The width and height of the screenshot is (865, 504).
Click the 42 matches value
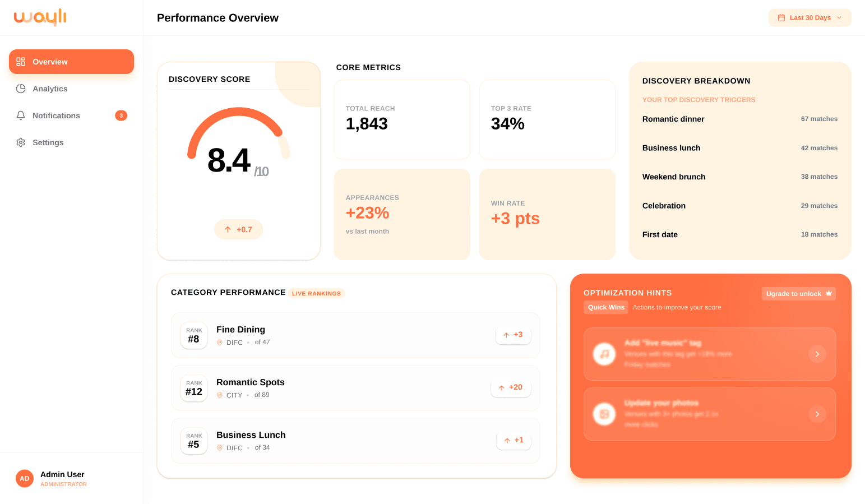click(819, 148)
